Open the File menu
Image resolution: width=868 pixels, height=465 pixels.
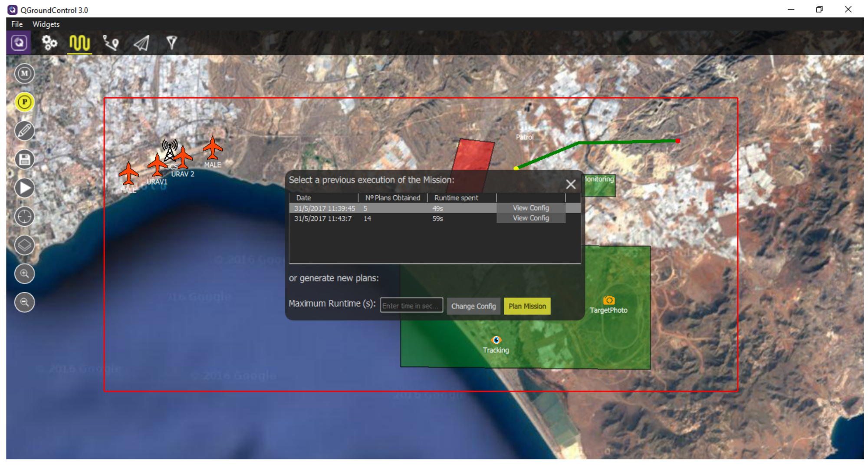(x=17, y=24)
